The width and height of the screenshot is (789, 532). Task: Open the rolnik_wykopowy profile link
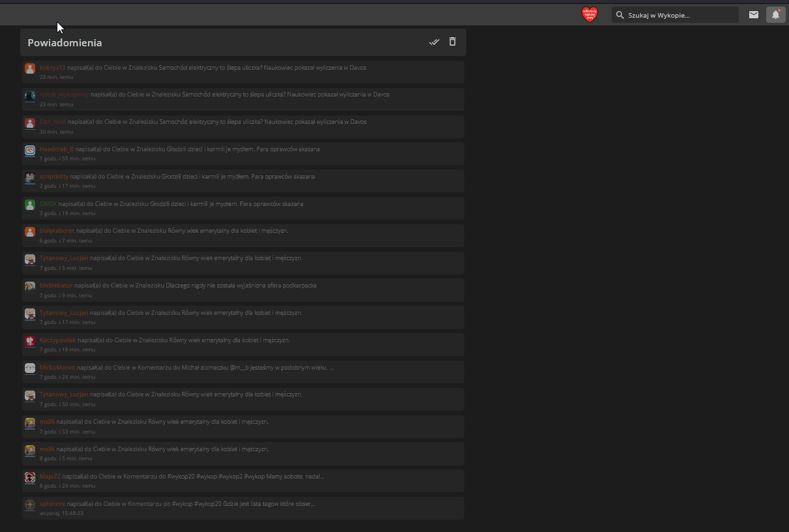[64, 95]
